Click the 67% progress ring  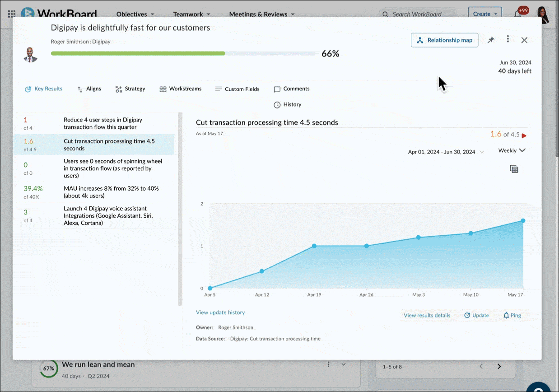[x=48, y=369]
